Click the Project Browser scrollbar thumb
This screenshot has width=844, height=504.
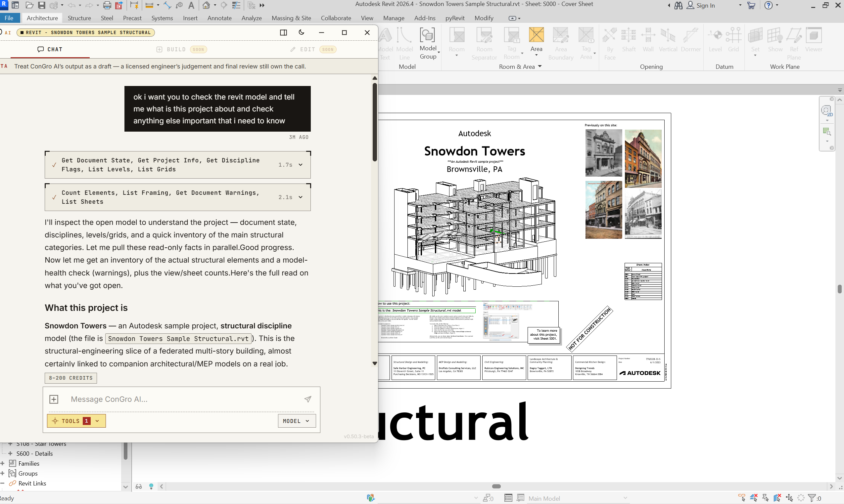coord(125,451)
